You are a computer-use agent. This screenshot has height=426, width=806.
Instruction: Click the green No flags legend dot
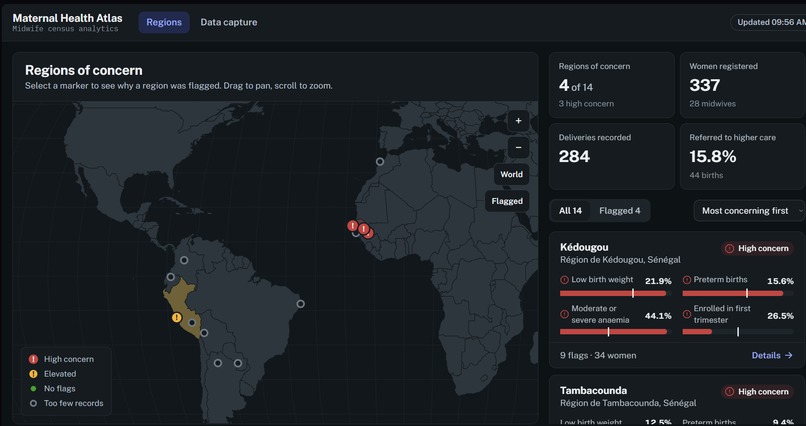(33, 388)
